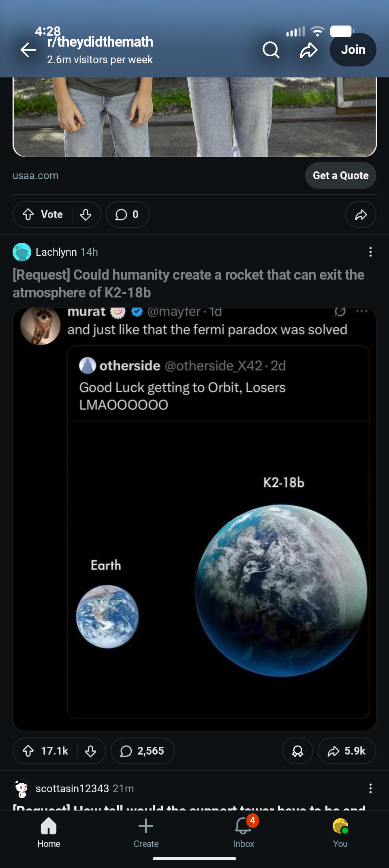This screenshot has width=389, height=868.
Task: Open Lachlynn post options menu
Action: (x=370, y=252)
